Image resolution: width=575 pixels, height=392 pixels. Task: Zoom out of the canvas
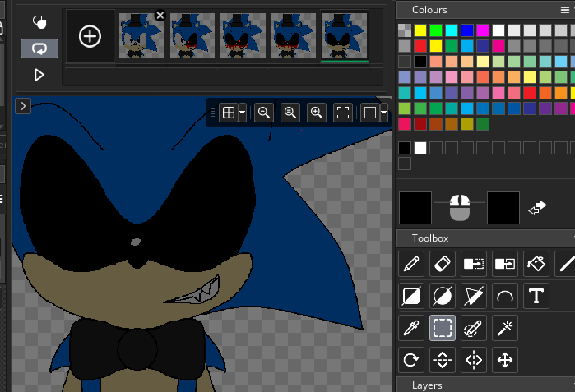(264, 113)
